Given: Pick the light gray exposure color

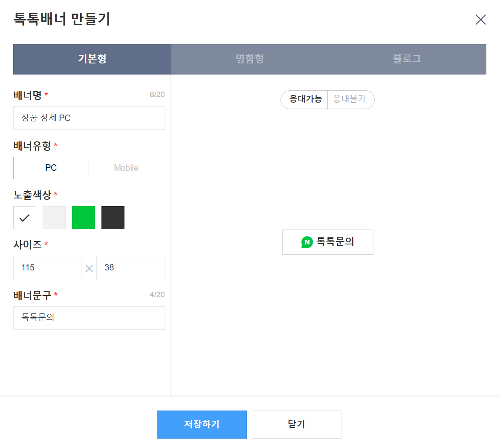Looking at the screenshot, I should [x=54, y=218].
